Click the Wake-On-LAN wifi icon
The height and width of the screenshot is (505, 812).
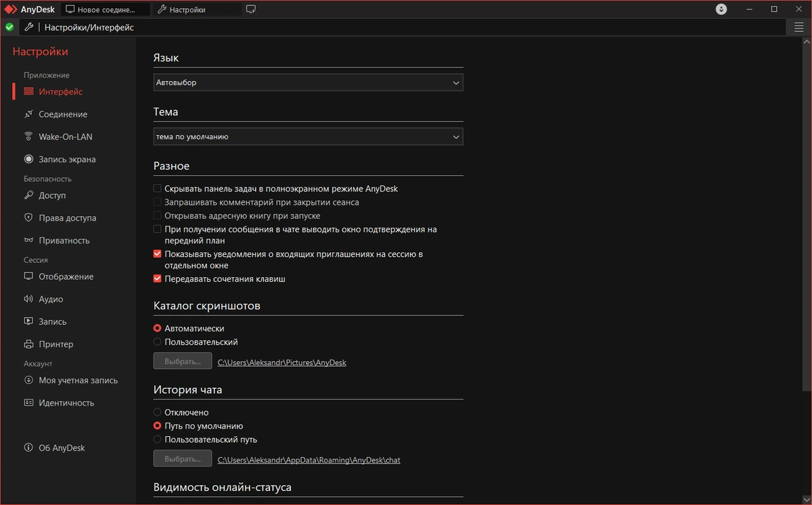coord(28,137)
